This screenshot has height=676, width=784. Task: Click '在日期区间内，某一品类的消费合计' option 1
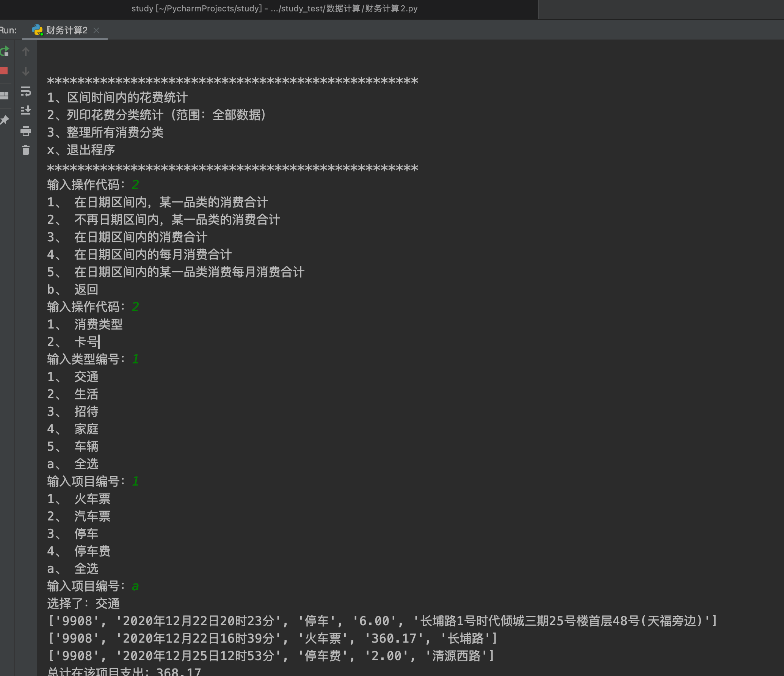point(157,202)
